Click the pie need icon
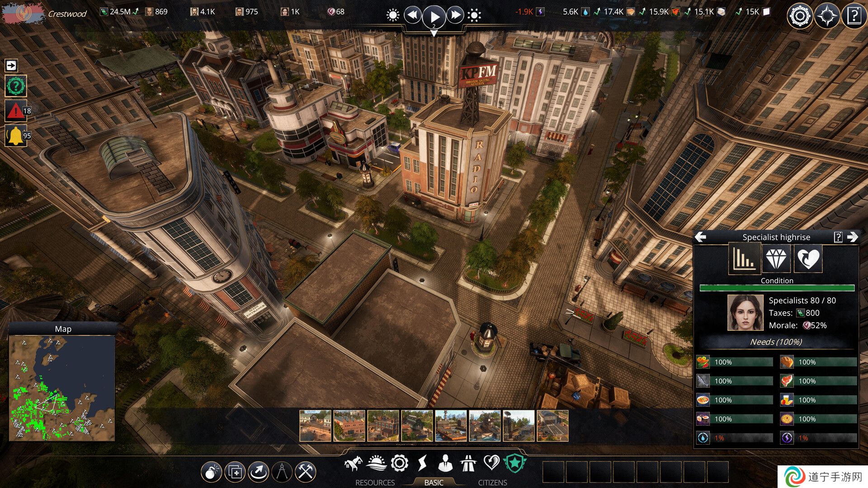 point(787,419)
